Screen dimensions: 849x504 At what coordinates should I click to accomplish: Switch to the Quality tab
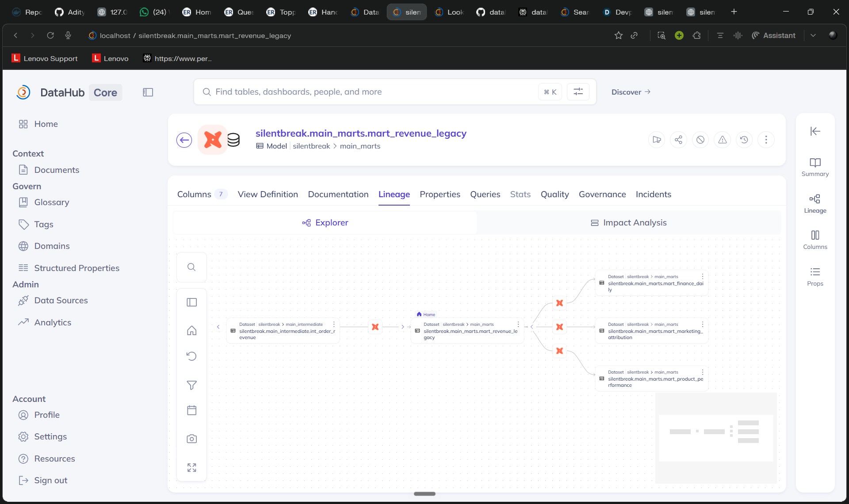point(555,195)
